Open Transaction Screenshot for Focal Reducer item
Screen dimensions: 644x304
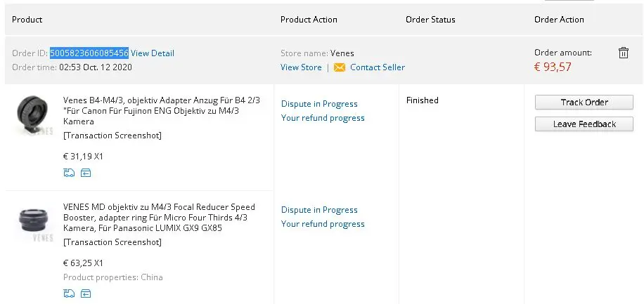tap(112, 242)
